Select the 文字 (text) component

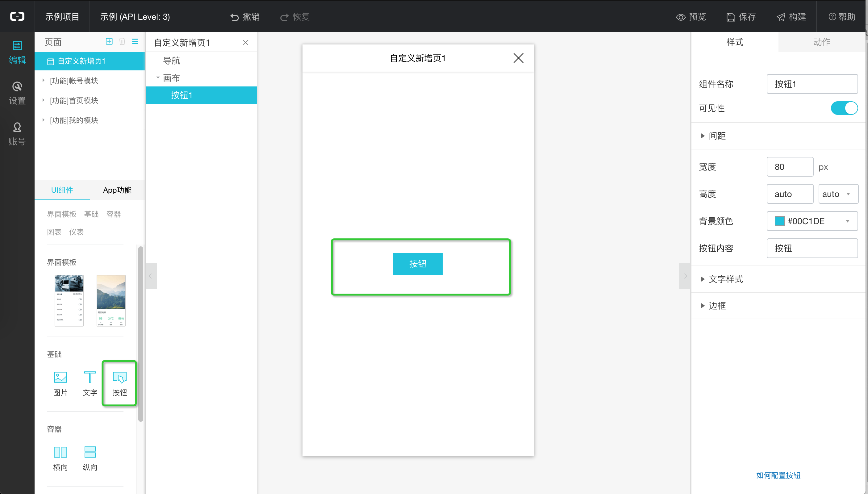90,384
